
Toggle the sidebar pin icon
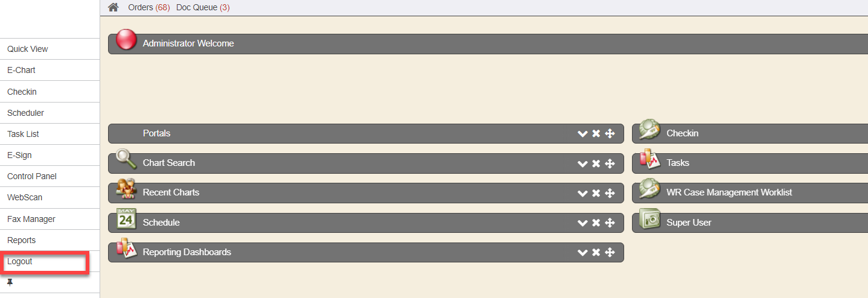10,282
